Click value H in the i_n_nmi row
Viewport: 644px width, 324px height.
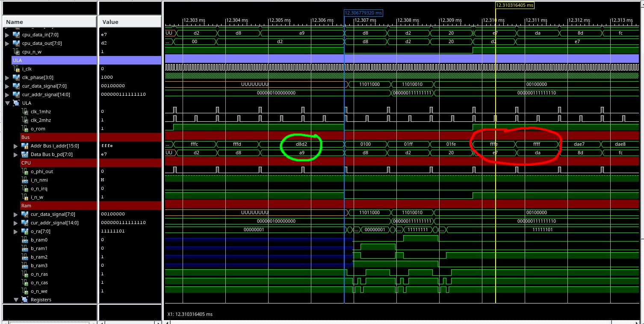[103, 180]
